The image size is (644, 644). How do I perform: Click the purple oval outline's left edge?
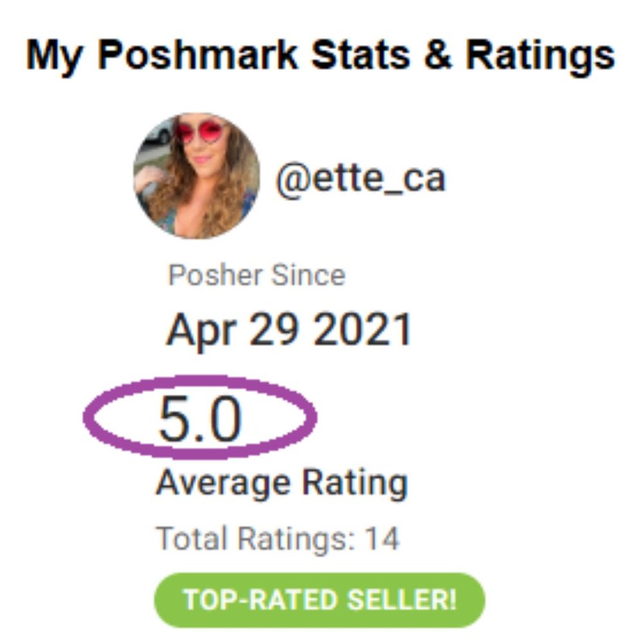86,417
